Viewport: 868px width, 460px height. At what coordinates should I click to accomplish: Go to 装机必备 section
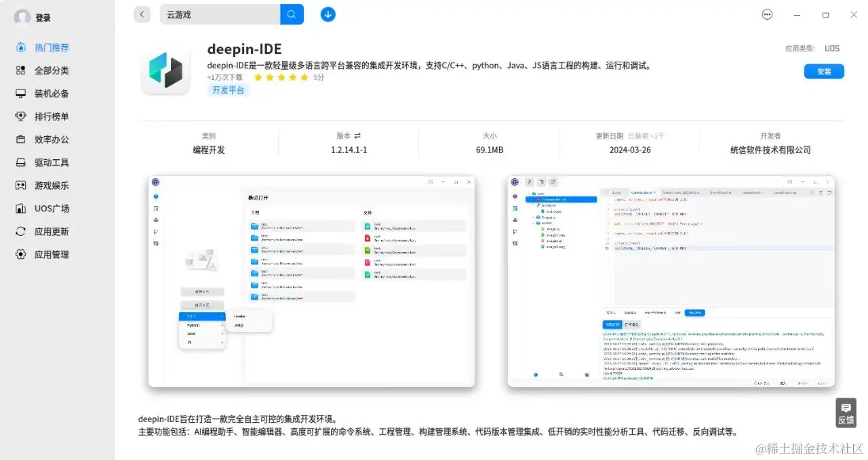click(x=52, y=93)
